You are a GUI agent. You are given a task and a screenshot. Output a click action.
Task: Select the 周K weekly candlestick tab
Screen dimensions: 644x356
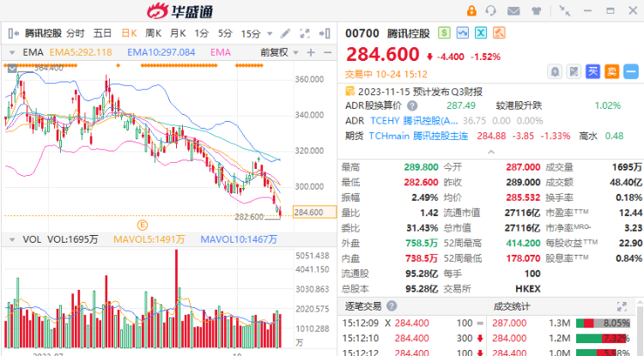pos(153,33)
